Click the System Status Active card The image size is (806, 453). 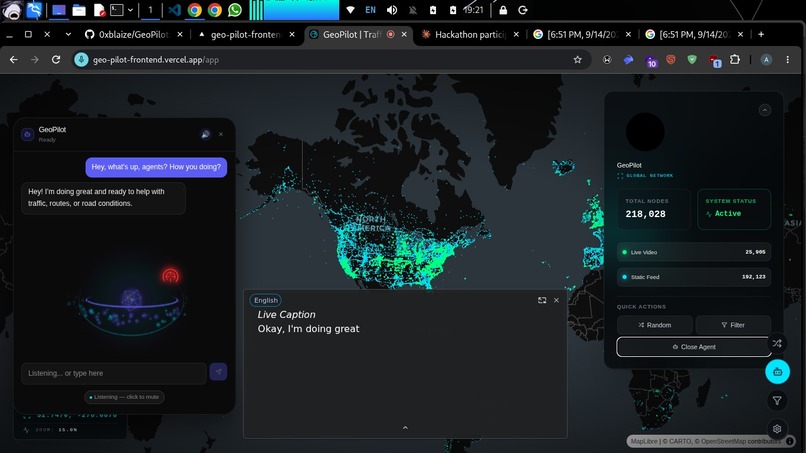[x=734, y=208]
